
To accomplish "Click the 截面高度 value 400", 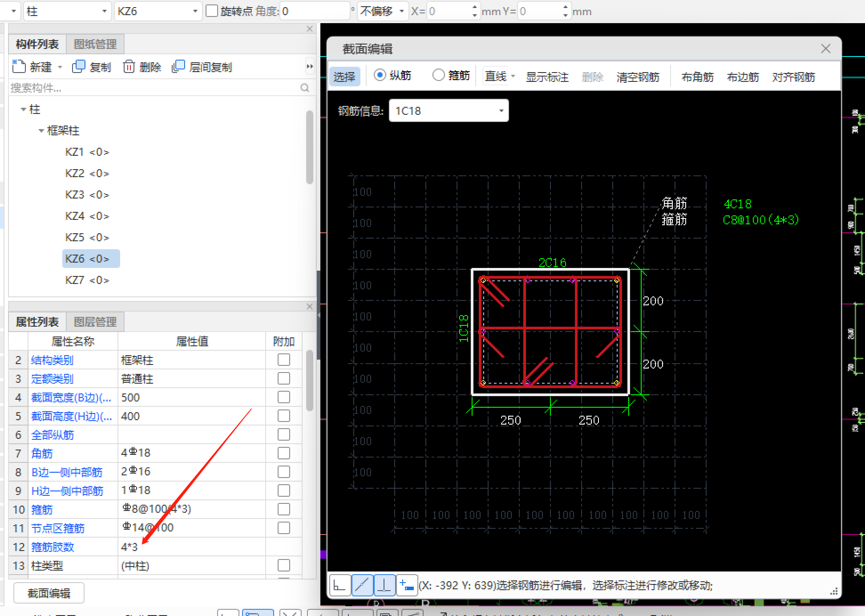I will tap(191, 416).
